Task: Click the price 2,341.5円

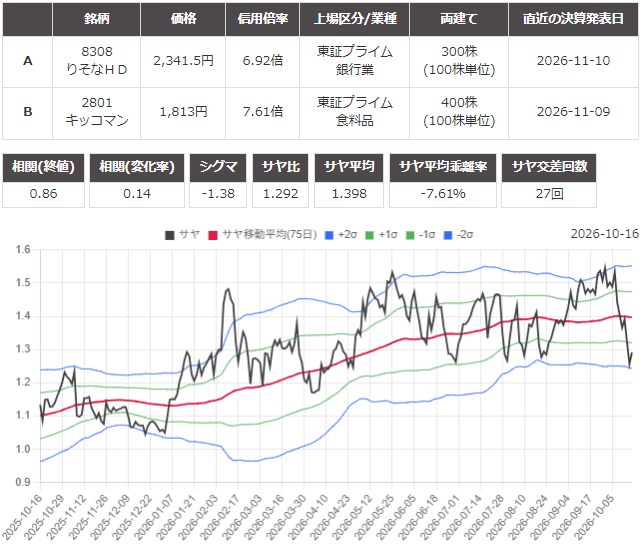Action: coord(183,61)
